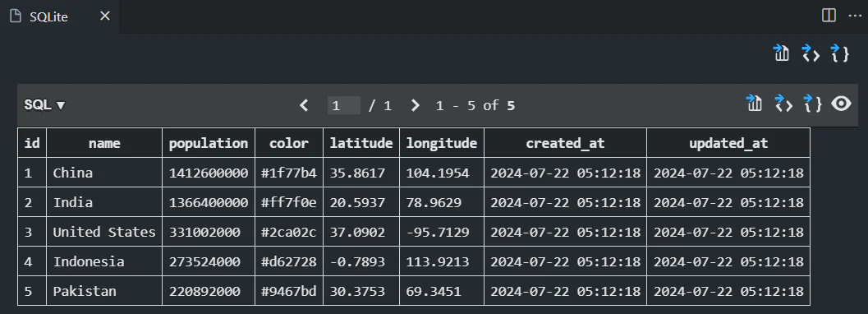Export results as HTML in result toolbar
Screen dimensions: 868x314
(783, 103)
